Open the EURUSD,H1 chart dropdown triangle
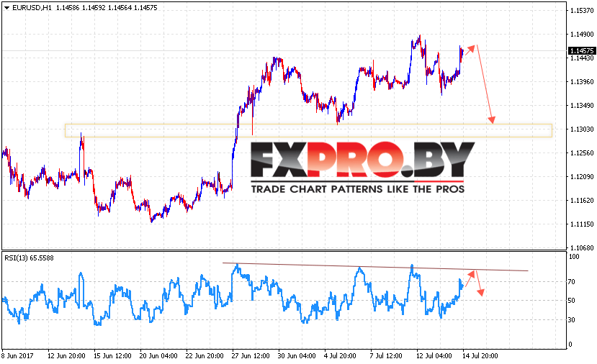 click(x=6, y=8)
